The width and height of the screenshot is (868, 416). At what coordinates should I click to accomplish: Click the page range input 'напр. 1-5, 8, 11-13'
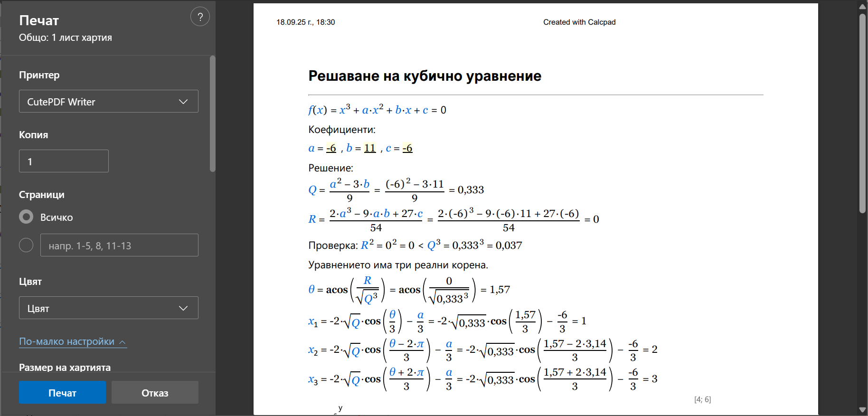click(119, 245)
